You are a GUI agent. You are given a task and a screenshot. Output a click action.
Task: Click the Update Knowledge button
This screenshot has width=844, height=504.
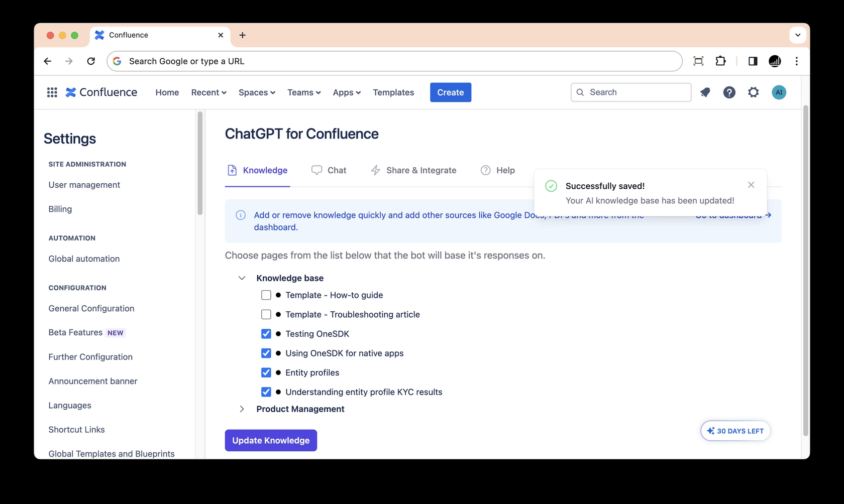[x=271, y=440]
